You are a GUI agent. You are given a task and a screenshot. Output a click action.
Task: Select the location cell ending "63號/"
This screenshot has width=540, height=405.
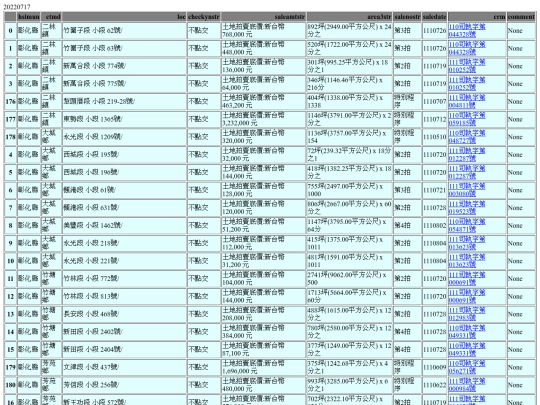coord(124,48)
